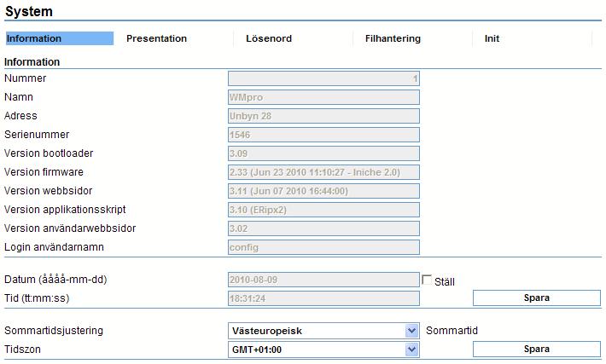606x364 pixels.
Task: Click the Version applikationsskript field
Action: [323, 210]
